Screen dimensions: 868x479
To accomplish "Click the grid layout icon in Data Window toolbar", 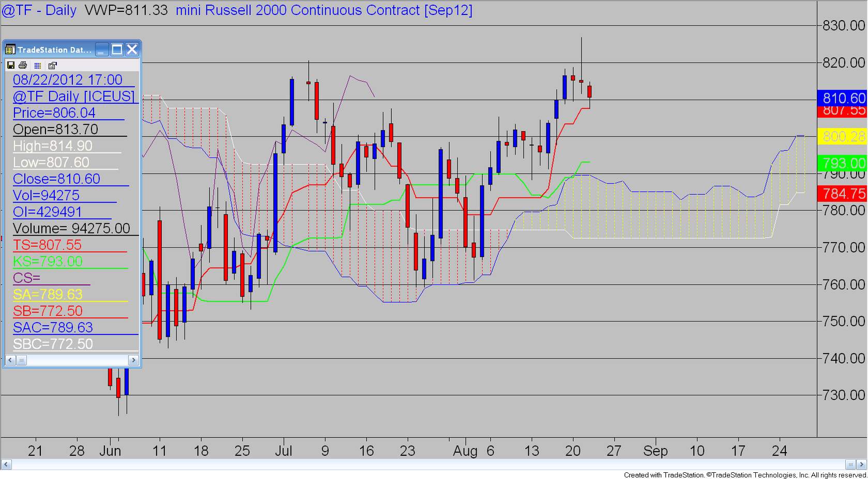I will [x=37, y=66].
